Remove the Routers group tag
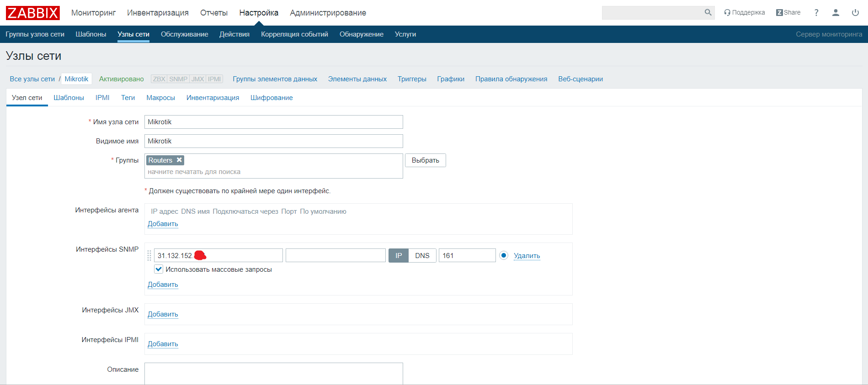Viewport: 868px width, 385px height. [x=180, y=160]
